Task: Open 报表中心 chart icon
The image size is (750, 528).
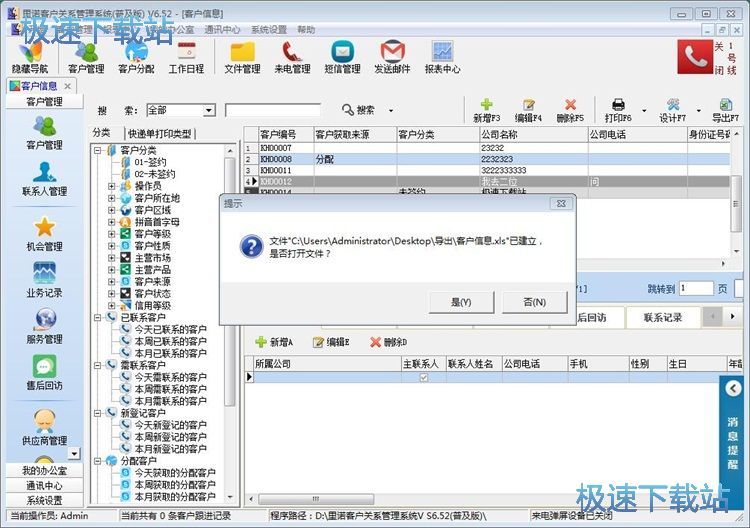Action: pos(442,58)
